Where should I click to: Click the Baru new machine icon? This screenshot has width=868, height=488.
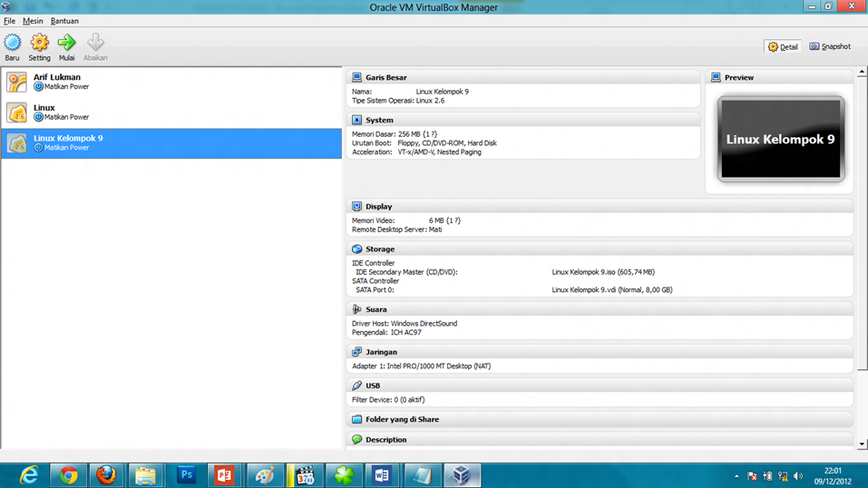[12, 43]
